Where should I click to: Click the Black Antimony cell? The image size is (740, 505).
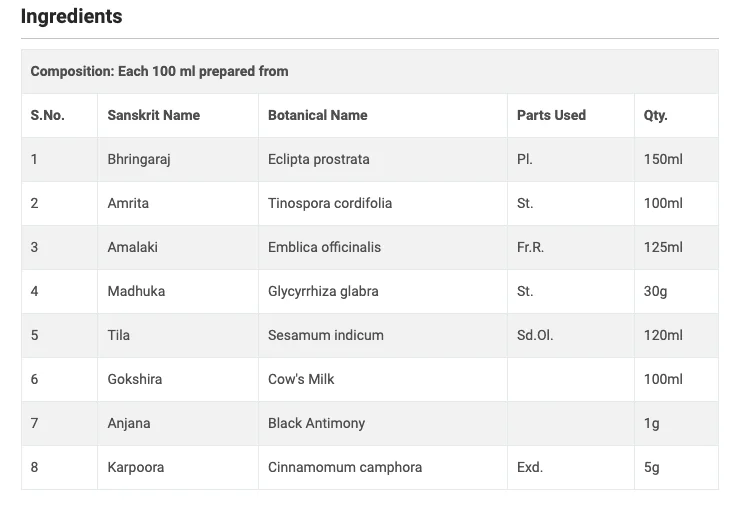click(316, 423)
